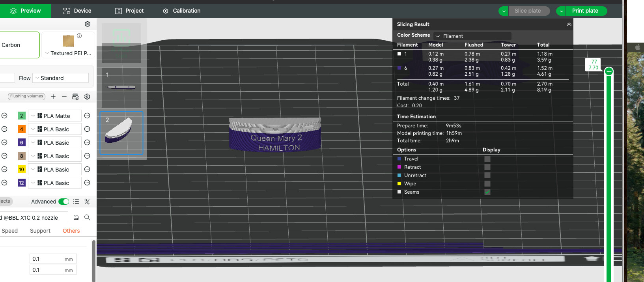Screen dimensions: 644x282
Task: Enable the Travel display checkbox
Action: 487,159
